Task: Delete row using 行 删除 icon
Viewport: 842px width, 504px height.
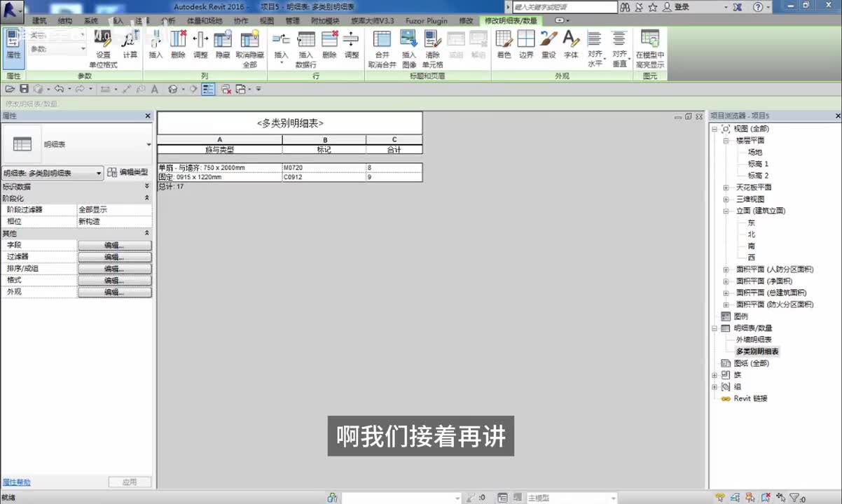Action: click(x=329, y=44)
